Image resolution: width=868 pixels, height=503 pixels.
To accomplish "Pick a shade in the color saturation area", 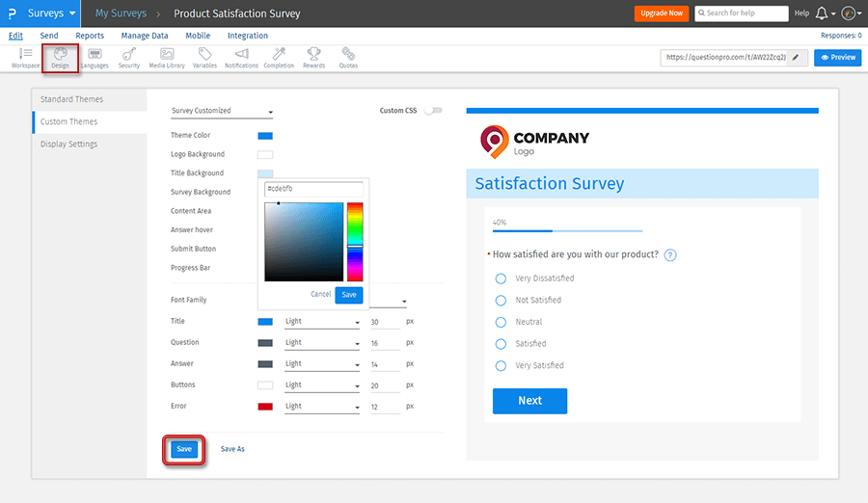I will coord(304,242).
